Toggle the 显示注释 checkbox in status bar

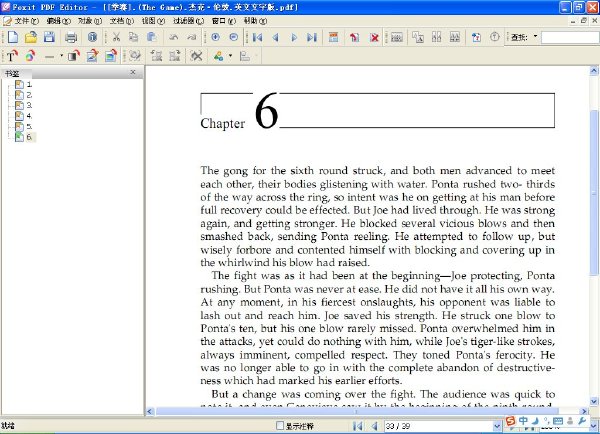click(x=280, y=426)
